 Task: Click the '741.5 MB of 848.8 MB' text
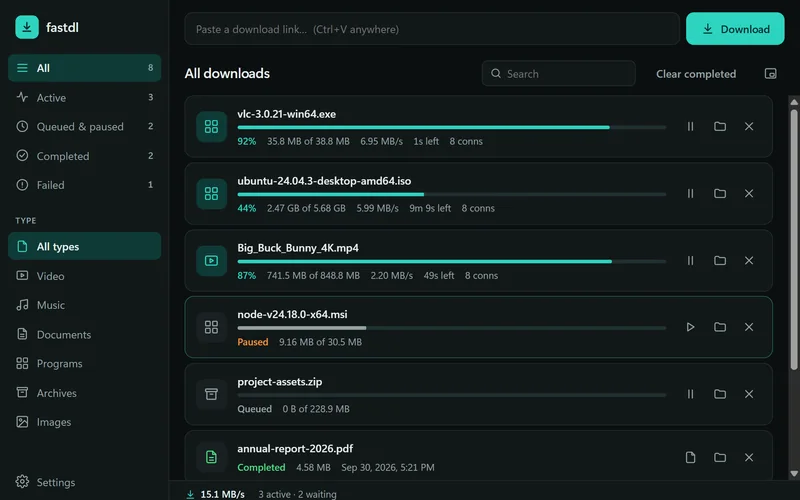coord(313,276)
